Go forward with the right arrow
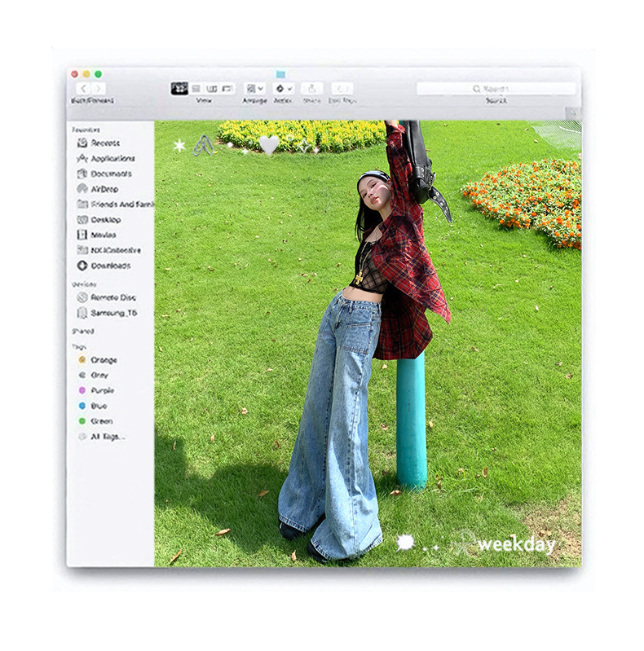The height and width of the screenshot is (651, 644). [99, 88]
